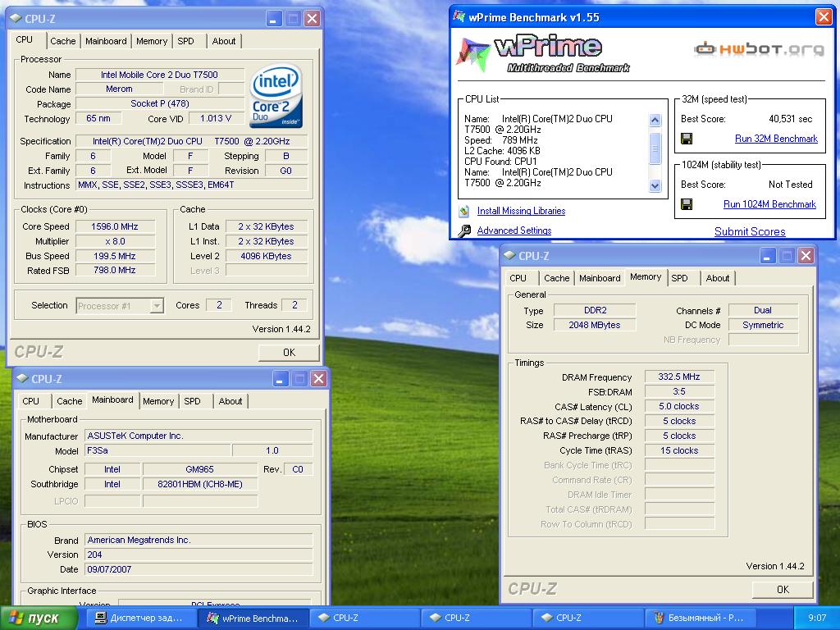840x630 pixels.
Task: Click the Core VID value 1.013 V
Action: pos(216,118)
